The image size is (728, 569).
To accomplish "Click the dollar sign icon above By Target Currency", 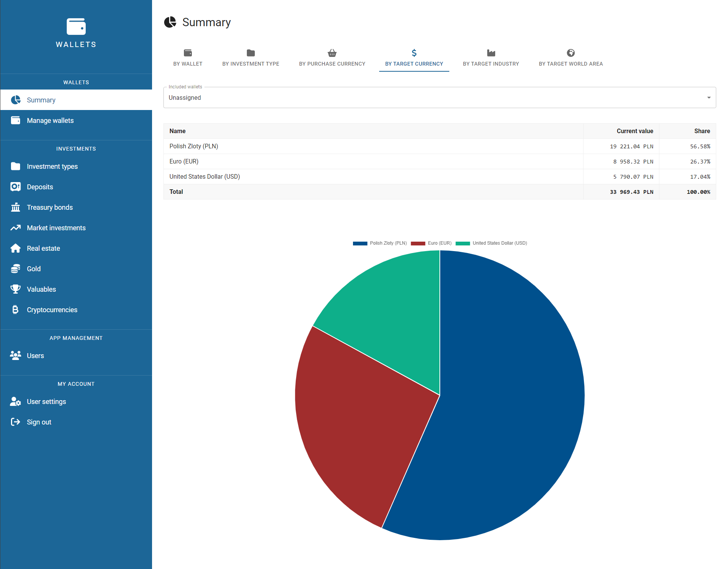I will click(414, 53).
